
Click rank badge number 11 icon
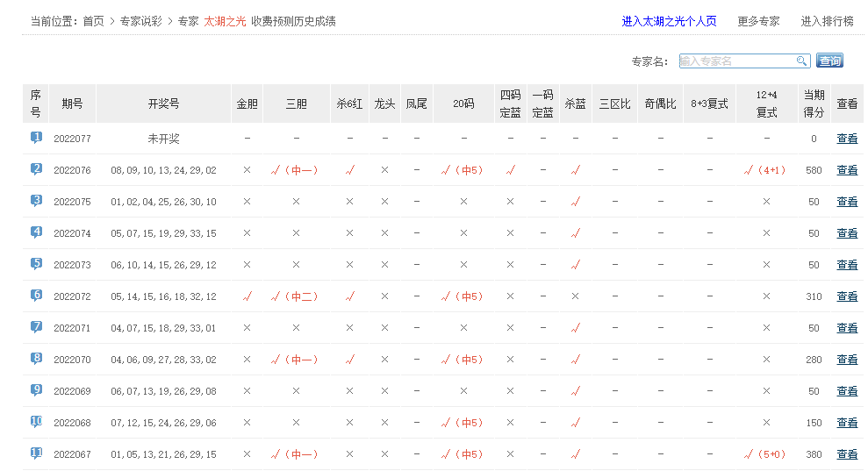click(x=36, y=453)
